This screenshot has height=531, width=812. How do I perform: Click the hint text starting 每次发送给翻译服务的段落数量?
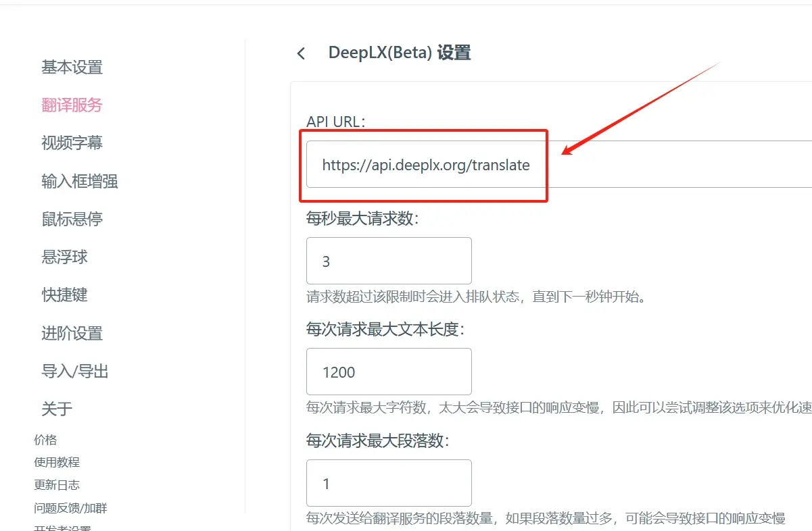[x=546, y=519]
